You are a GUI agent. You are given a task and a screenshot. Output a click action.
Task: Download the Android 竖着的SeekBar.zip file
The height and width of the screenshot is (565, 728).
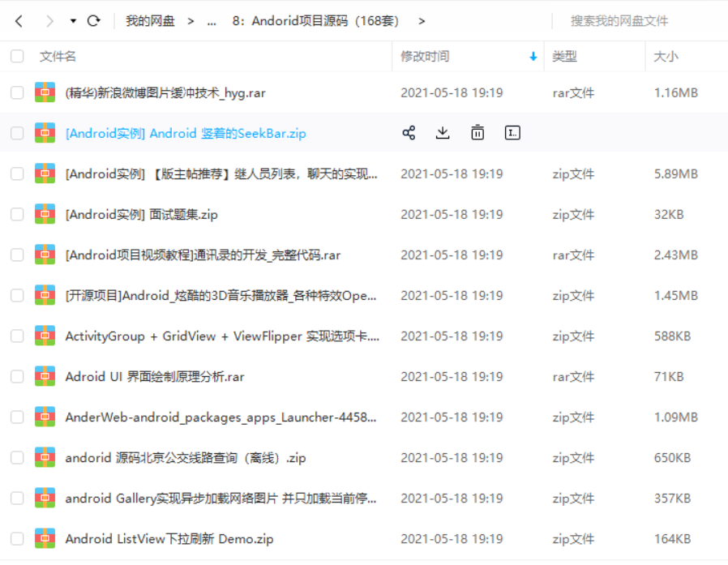(443, 133)
